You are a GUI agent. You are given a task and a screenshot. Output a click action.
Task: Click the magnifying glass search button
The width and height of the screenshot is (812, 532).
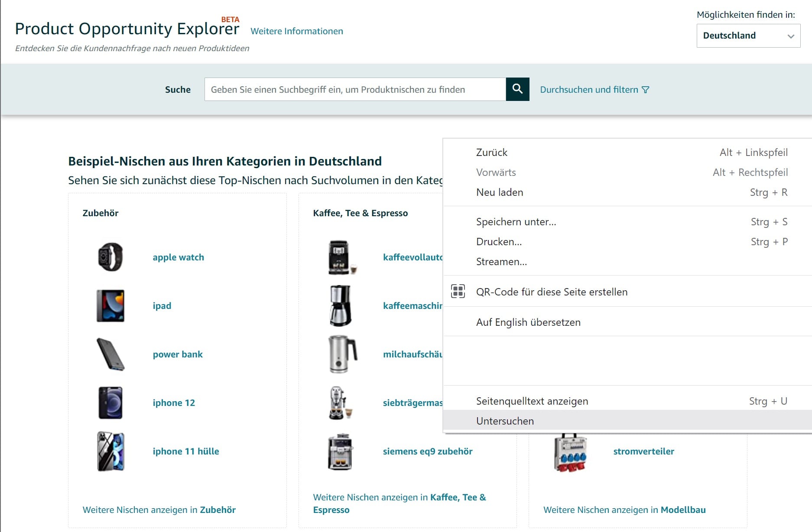(x=517, y=89)
